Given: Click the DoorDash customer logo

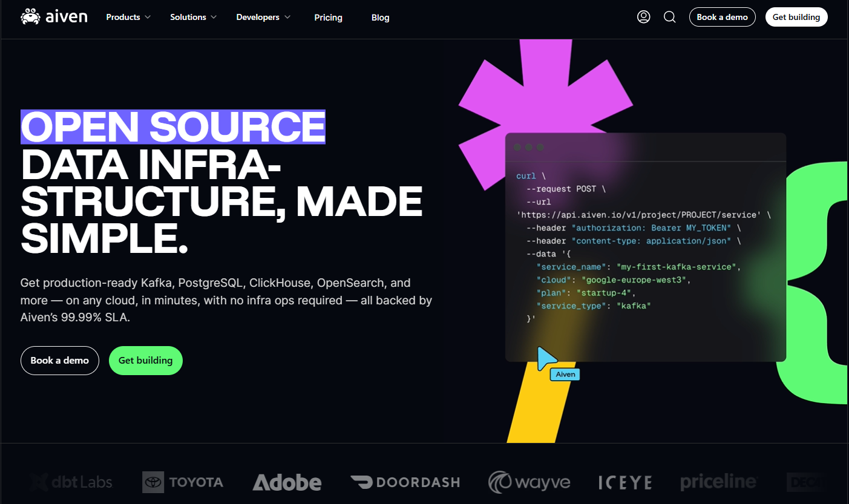Looking at the screenshot, I should click(x=405, y=482).
